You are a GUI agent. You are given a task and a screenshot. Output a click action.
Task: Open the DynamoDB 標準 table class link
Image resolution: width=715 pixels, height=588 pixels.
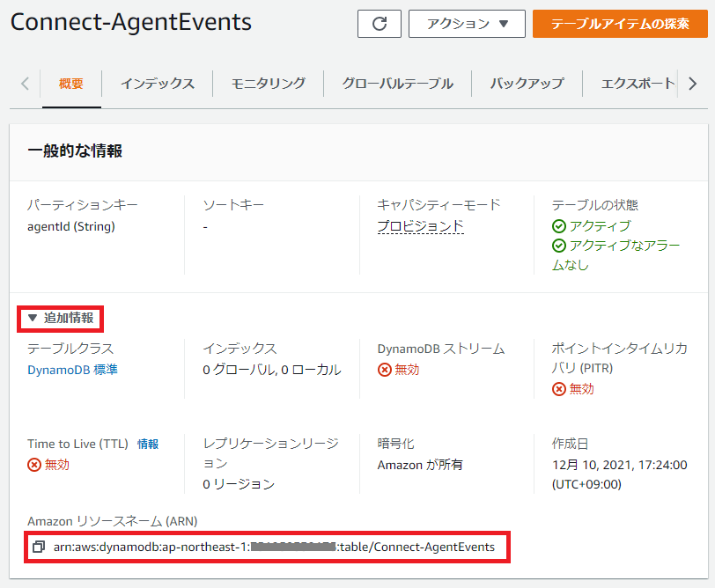point(72,370)
